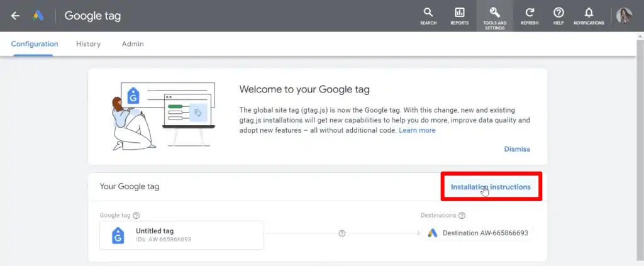Follow the Learn more link
This screenshot has width=644, height=266.
click(417, 130)
